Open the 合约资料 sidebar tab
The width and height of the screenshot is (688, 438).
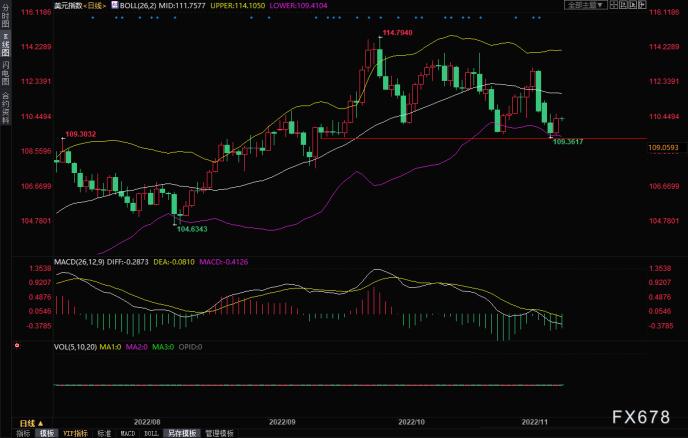tap(5, 108)
